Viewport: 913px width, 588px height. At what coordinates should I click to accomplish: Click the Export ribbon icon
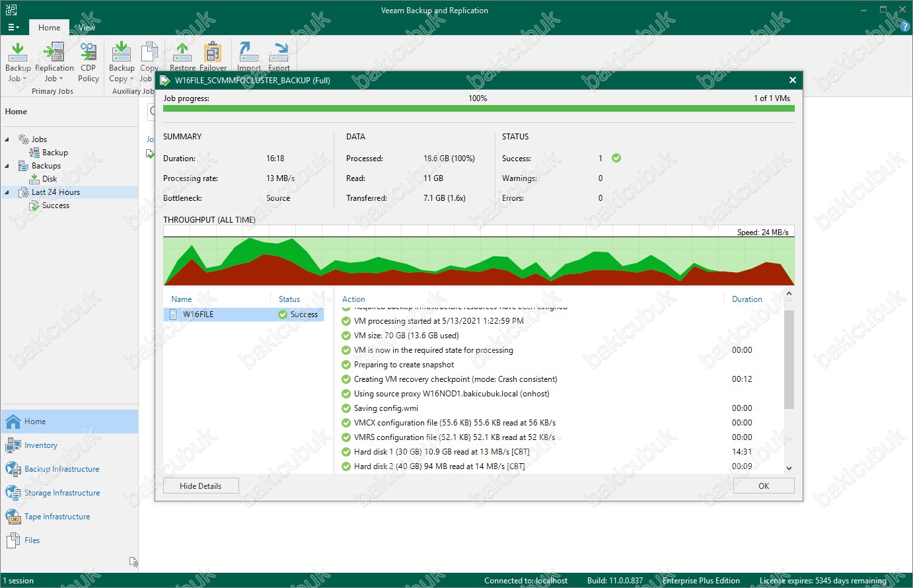(x=279, y=52)
